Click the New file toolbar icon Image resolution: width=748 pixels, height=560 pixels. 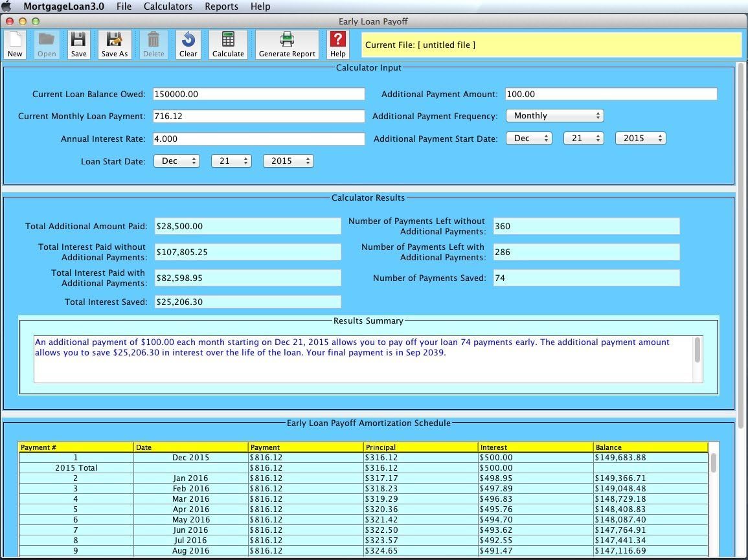[15, 44]
